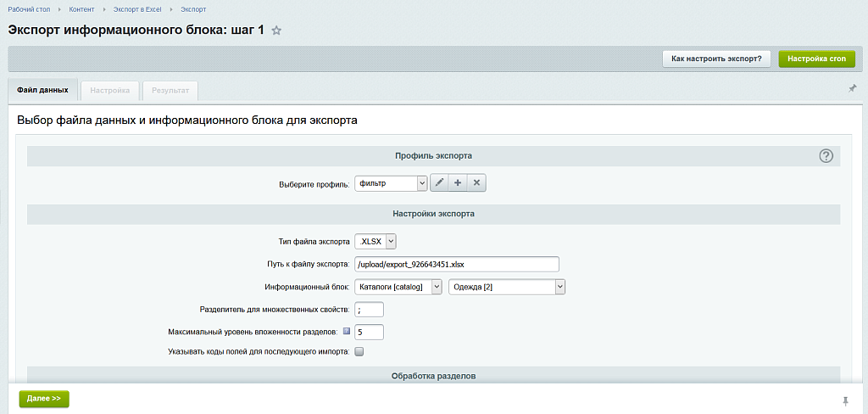Screen dimensions: 868x414
Task: Enable field codes for subsequent import checkbox
Action: click(x=359, y=351)
